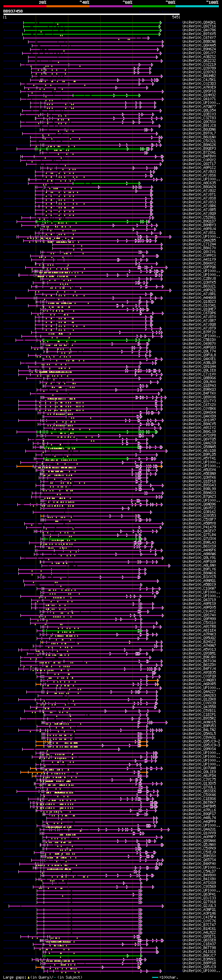
Task: Select the UniRef100_C9S569 label
Action: [199, 886]
